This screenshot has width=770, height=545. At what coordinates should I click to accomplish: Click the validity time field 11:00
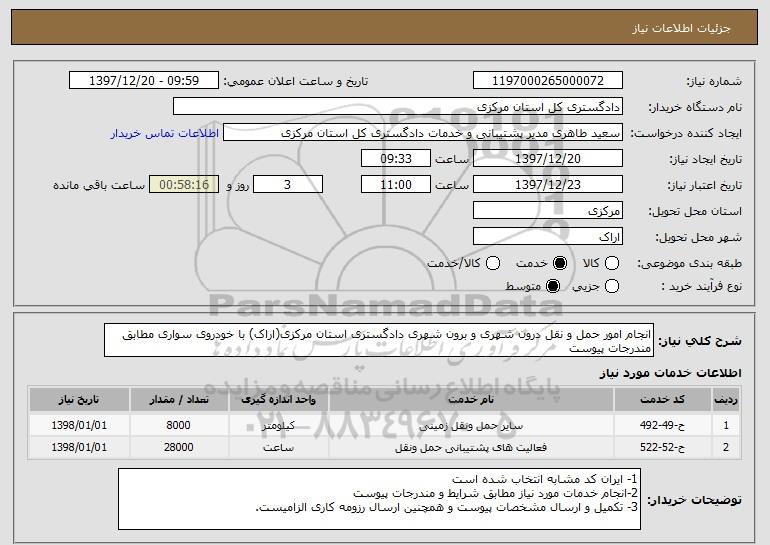tap(396, 185)
